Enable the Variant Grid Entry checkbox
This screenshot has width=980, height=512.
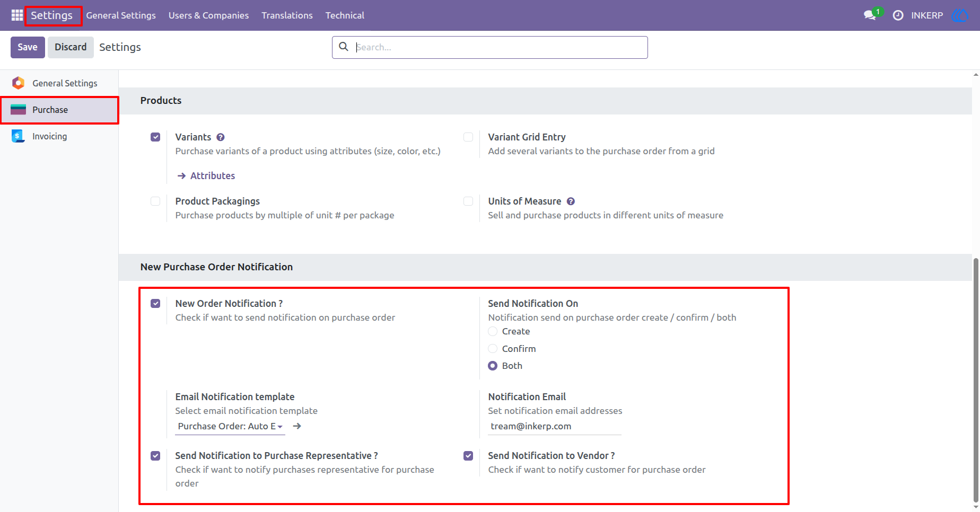(x=468, y=137)
